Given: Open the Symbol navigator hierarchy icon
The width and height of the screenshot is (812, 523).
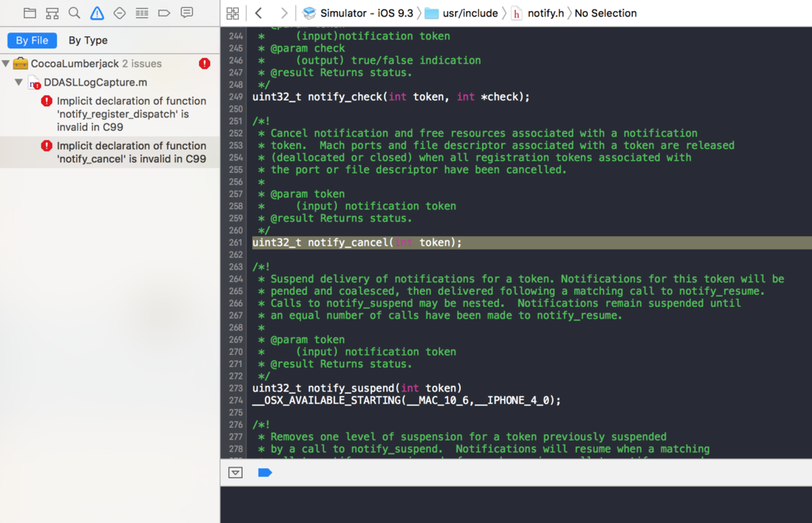Looking at the screenshot, I should coord(52,13).
